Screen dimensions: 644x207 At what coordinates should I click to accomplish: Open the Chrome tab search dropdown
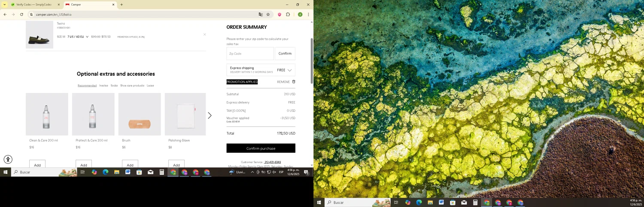4,5
